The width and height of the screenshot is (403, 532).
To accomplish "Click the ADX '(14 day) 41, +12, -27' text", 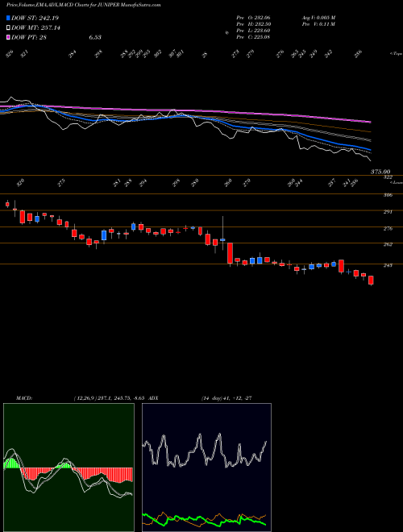I will pyautogui.click(x=226, y=398).
